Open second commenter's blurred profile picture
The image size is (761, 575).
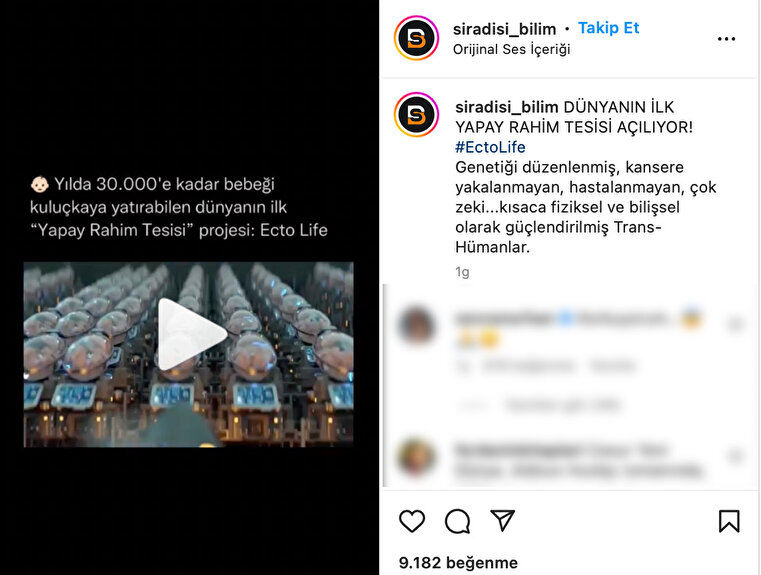[x=416, y=456]
